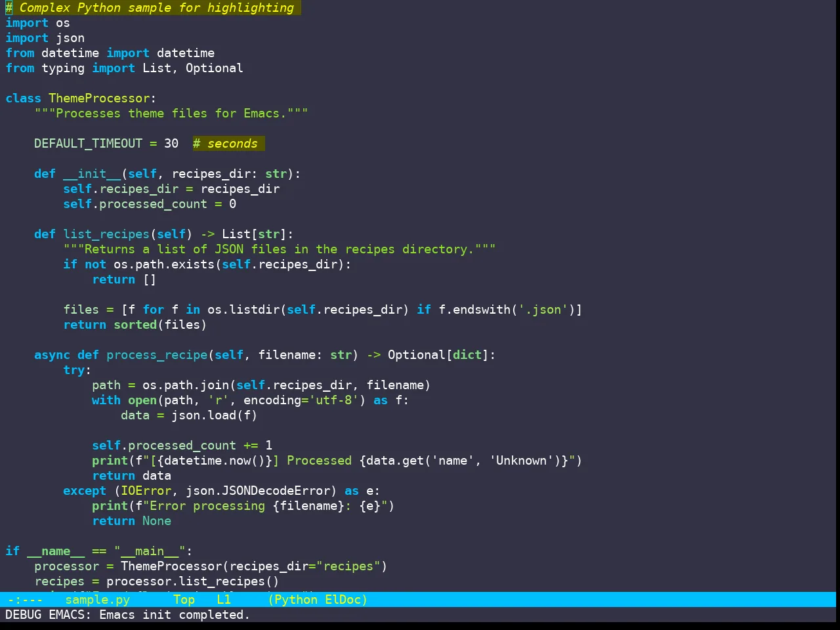Click on 'import os' line
840x630 pixels.
(x=37, y=23)
